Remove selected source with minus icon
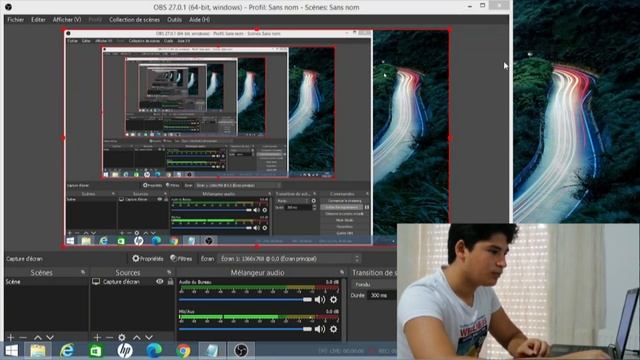Screen dimensions: 640x360 click(x=109, y=337)
